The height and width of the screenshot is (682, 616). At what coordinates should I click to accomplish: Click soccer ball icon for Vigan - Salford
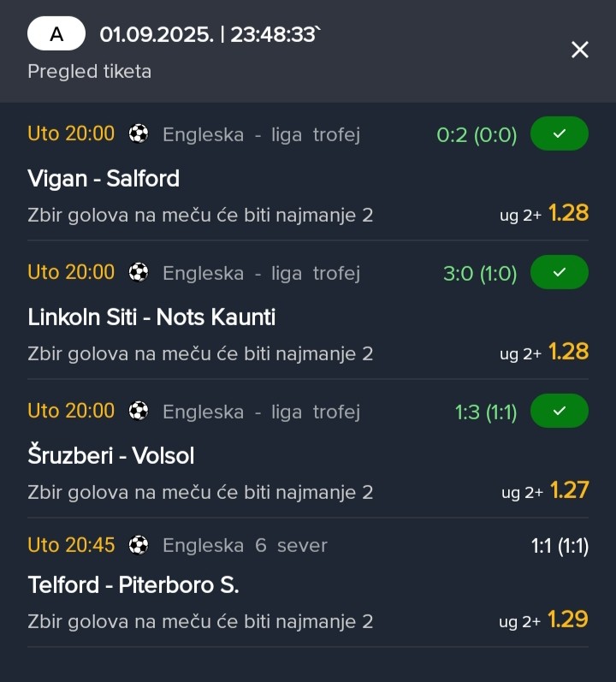[x=139, y=133]
